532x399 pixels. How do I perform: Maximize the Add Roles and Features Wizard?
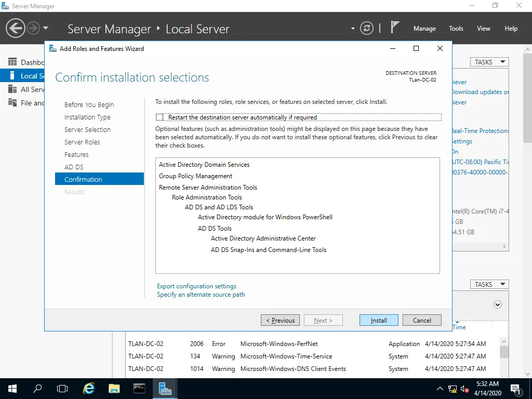(x=416, y=48)
